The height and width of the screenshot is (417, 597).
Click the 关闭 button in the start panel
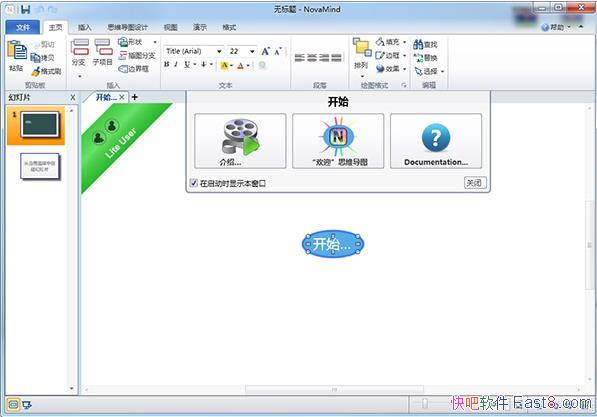coord(475,183)
